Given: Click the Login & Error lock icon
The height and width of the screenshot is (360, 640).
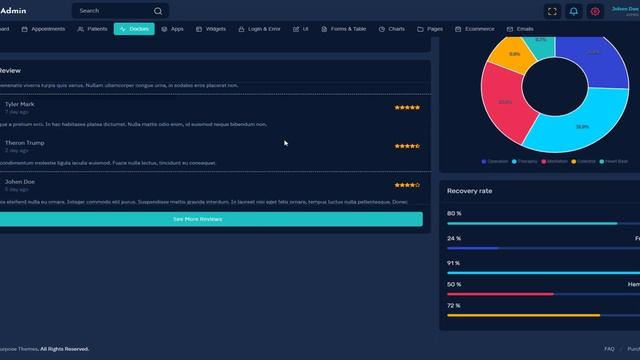Looking at the screenshot, I should pyautogui.click(x=241, y=29).
